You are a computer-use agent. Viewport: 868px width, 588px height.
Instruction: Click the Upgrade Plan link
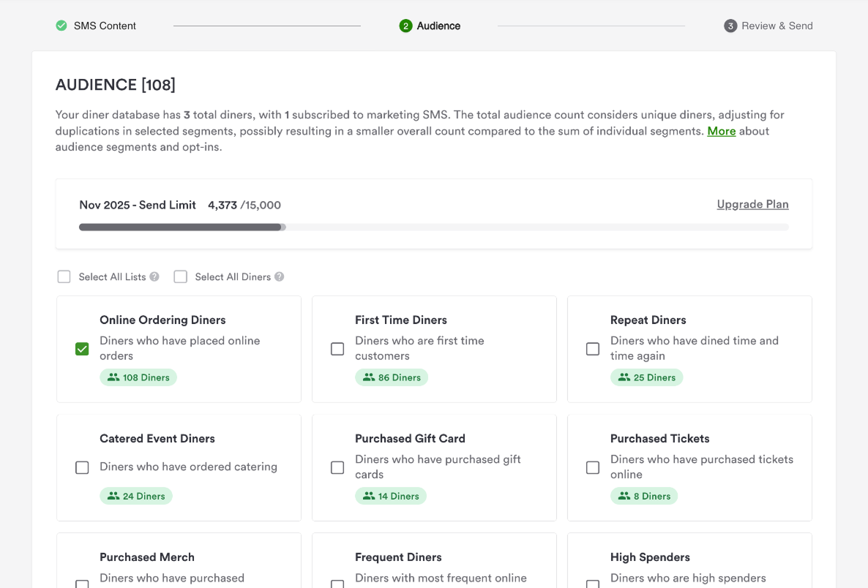(x=752, y=205)
